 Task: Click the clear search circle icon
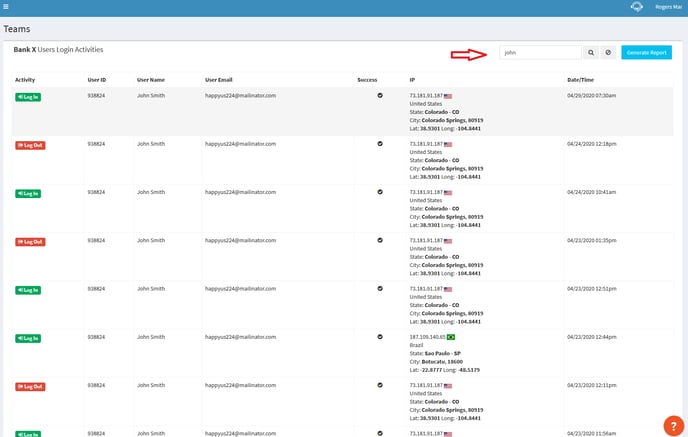click(x=608, y=52)
